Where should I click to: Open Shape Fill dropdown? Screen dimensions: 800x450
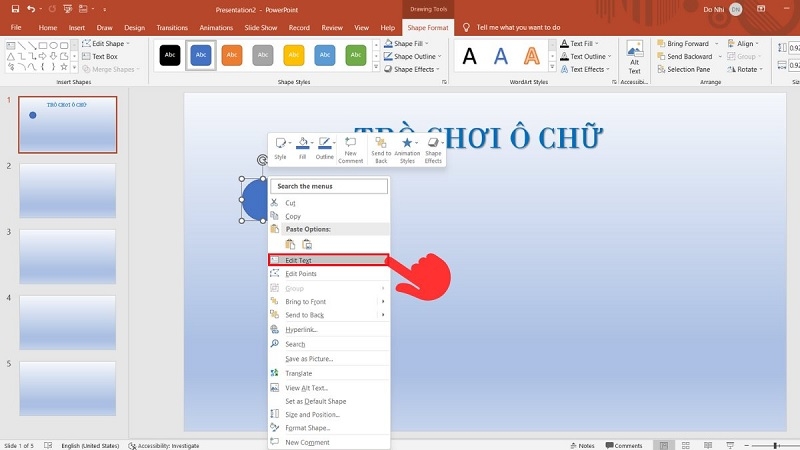(406, 43)
